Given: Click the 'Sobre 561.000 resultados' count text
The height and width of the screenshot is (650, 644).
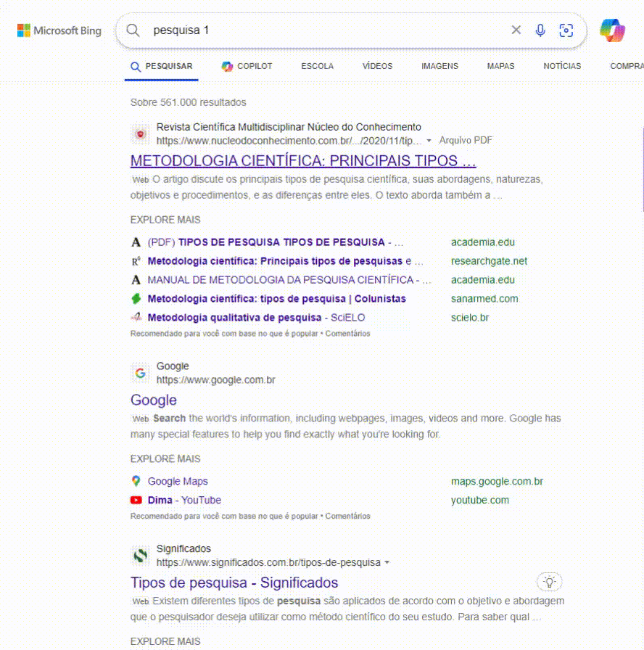Looking at the screenshot, I should coord(188,102).
